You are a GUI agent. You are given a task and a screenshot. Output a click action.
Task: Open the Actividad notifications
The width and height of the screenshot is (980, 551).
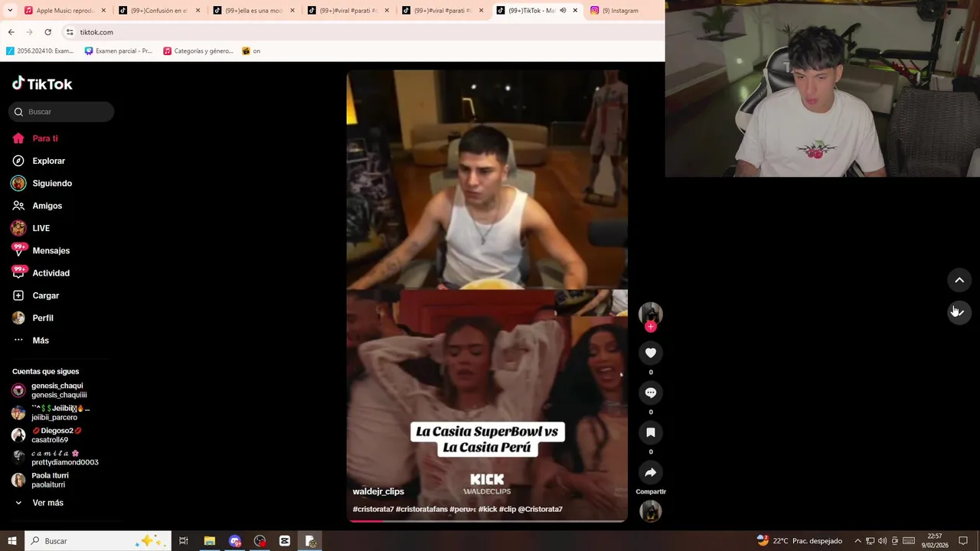pyautogui.click(x=41, y=273)
